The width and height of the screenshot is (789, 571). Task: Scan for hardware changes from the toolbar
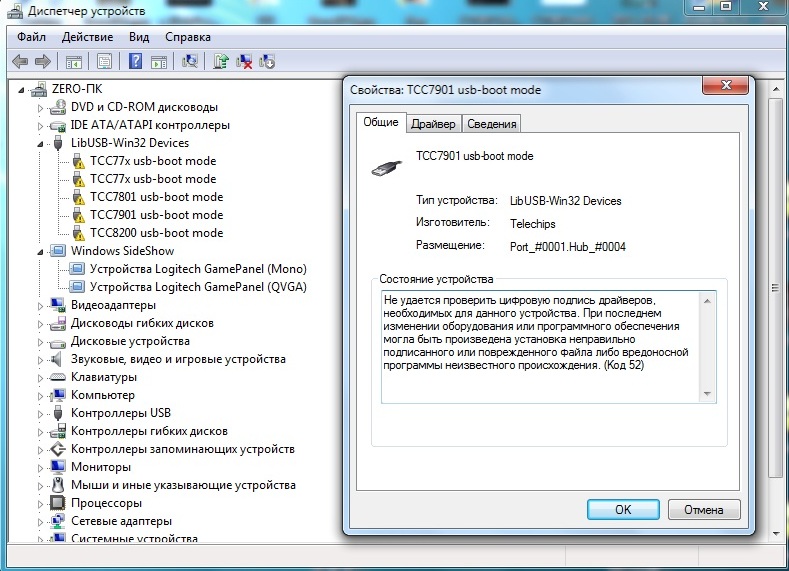click(190, 61)
